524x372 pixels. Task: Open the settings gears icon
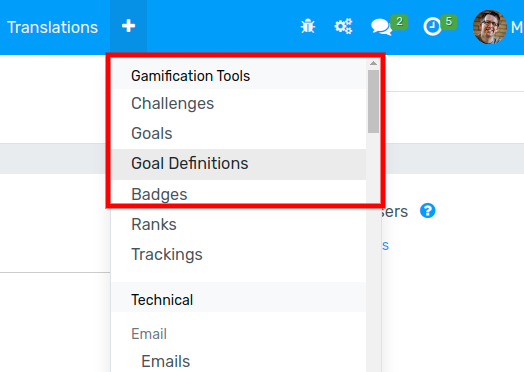[344, 26]
